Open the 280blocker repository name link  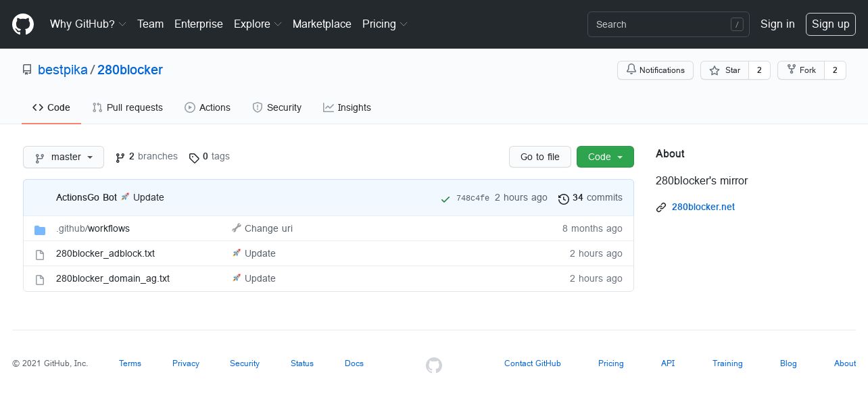coord(130,70)
